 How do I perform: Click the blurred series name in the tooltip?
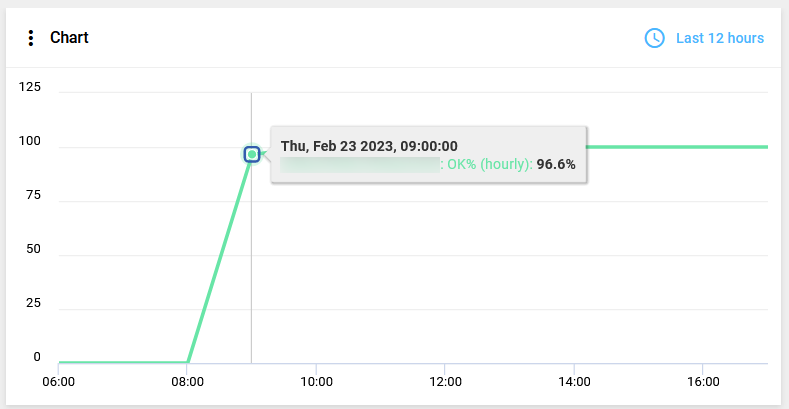click(360, 165)
